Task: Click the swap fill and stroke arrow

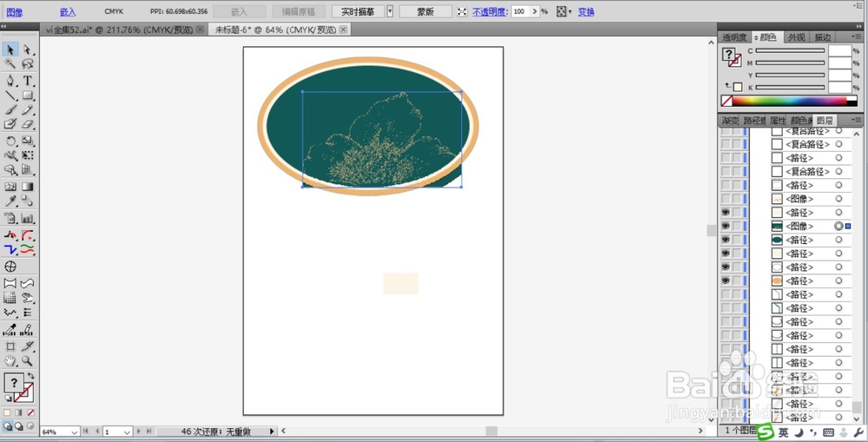Action: (30, 376)
